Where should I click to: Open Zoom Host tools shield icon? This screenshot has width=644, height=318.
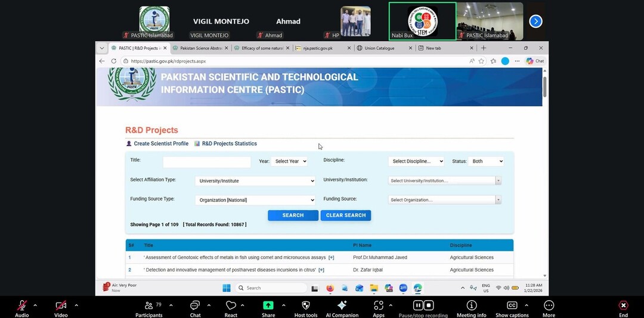[x=305, y=305]
